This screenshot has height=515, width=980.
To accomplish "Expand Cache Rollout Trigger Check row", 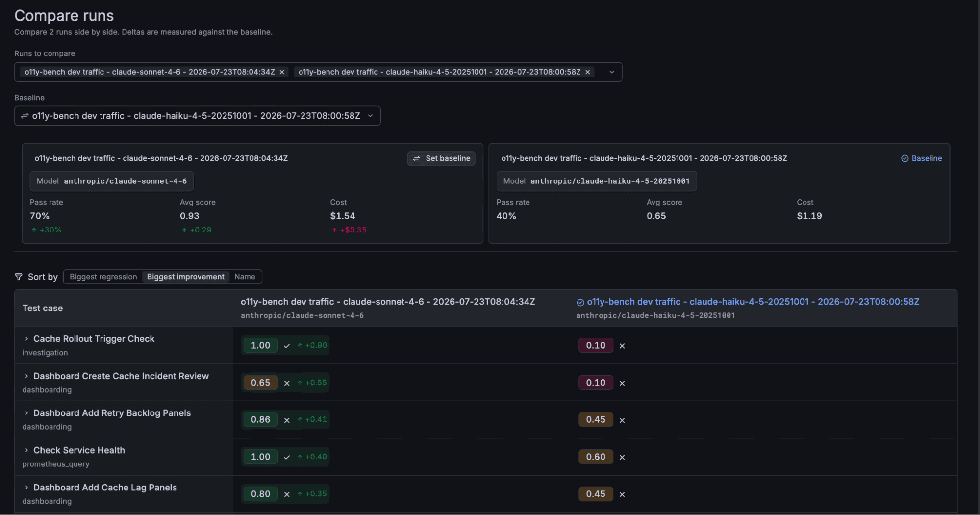I will coord(26,339).
